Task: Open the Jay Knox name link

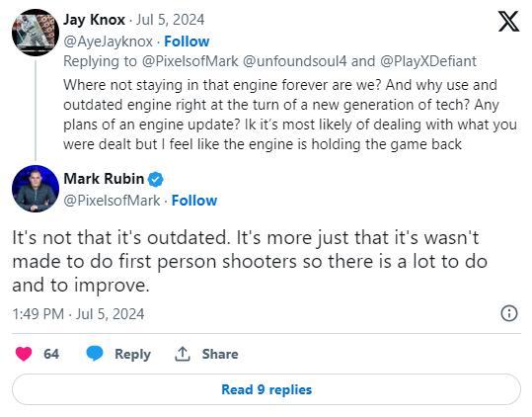Action: [x=94, y=20]
